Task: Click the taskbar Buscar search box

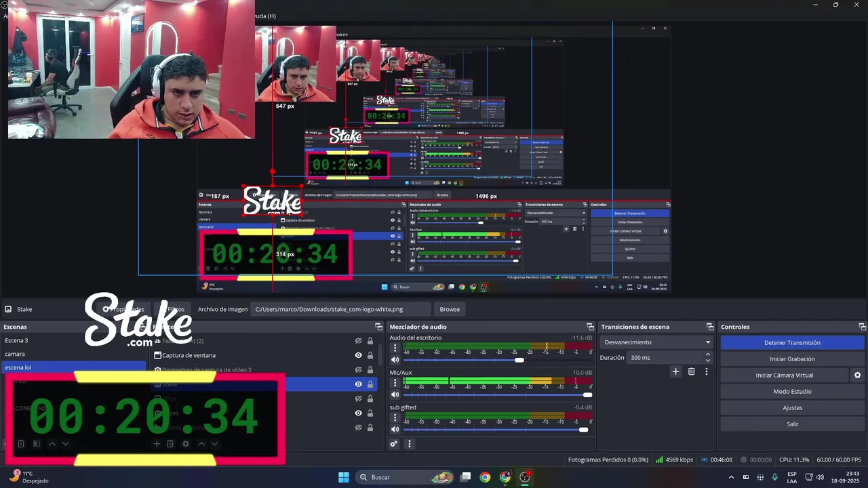Action: 406,477
